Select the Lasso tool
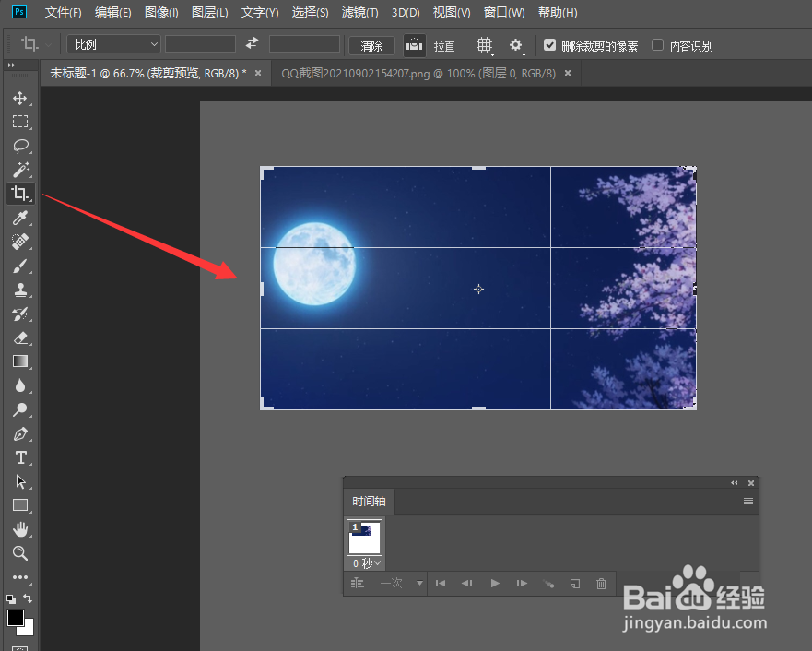 click(x=20, y=146)
